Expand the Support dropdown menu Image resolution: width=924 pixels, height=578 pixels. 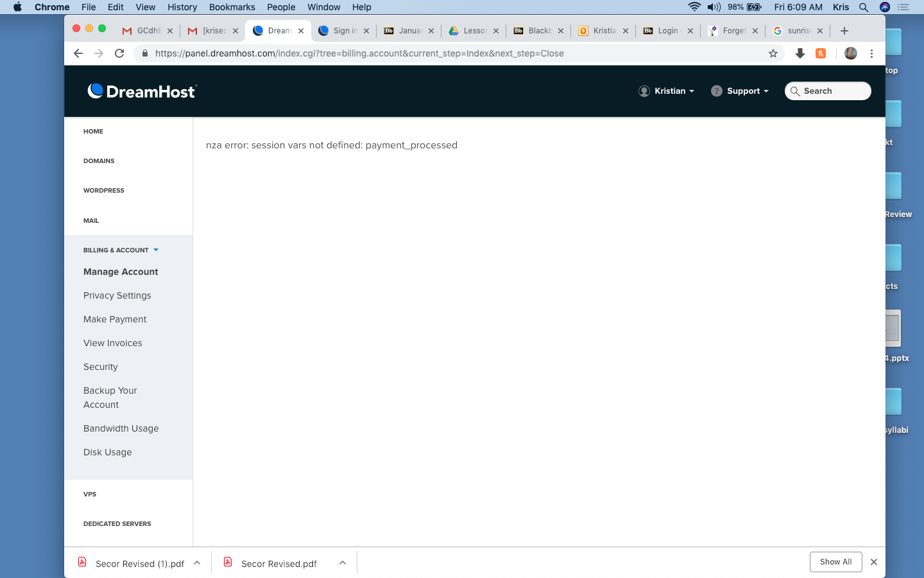740,91
